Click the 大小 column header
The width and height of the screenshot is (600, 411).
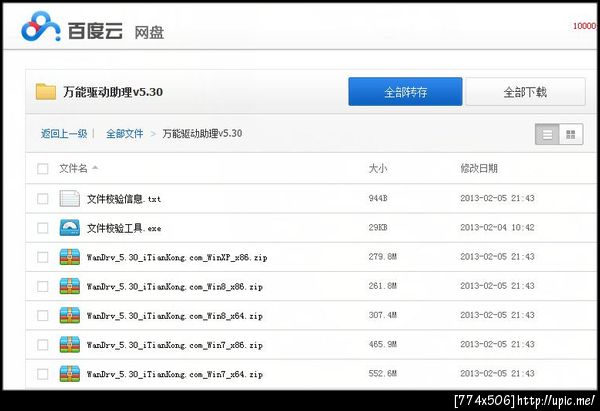click(378, 168)
